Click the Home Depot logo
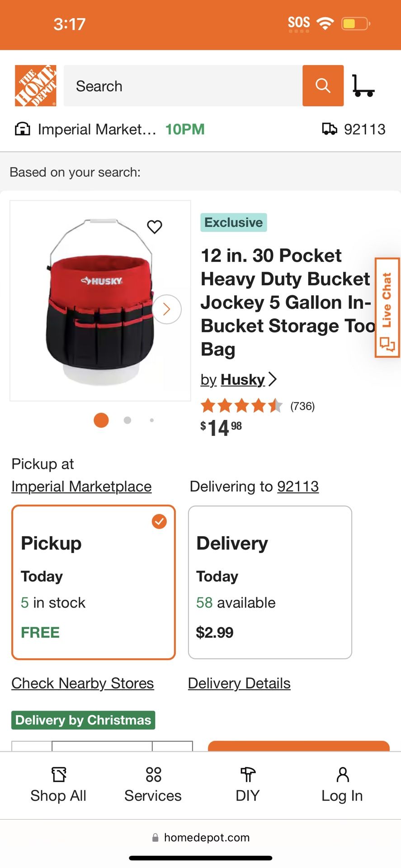Viewport: 401px width, 868px height. (x=35, y=86)
